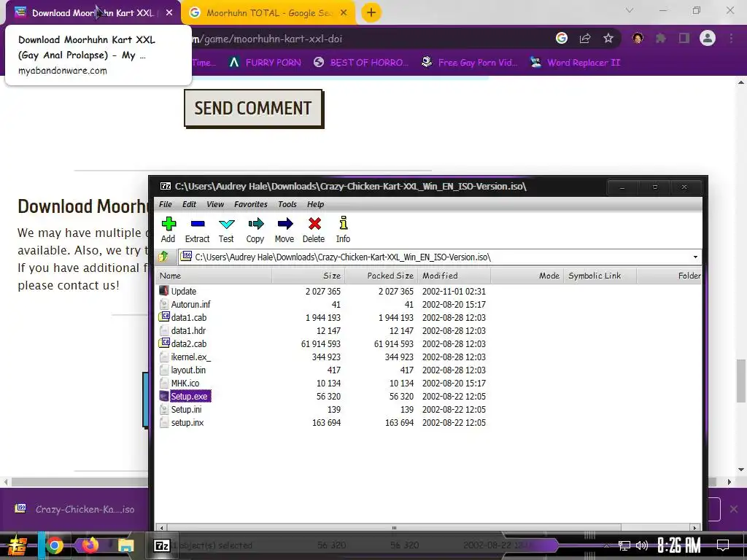Click the 7-Zip taskbar icon
Viewport: 747px width, 560px height.
tap(162, 545)
